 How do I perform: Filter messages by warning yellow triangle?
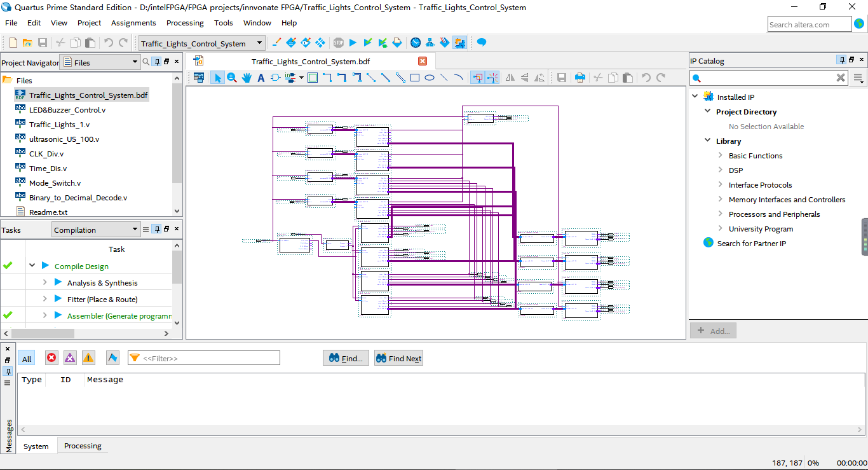click(88, 358)
